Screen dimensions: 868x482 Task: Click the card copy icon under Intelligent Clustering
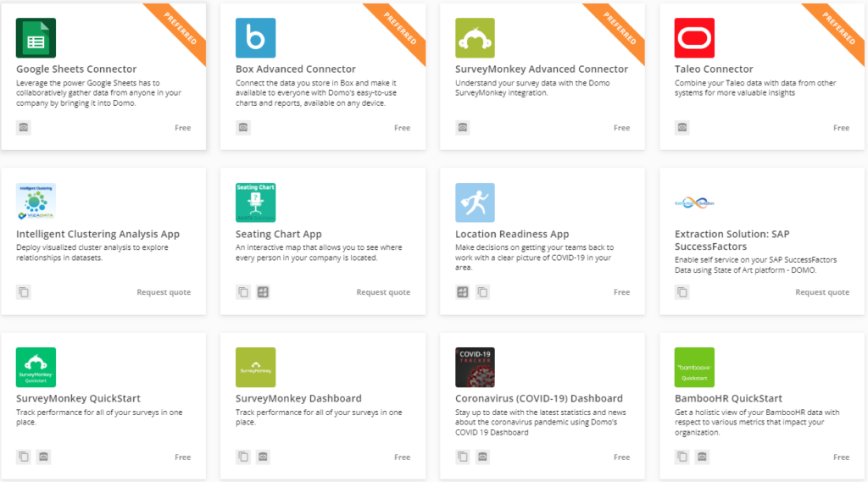[24, 292]
